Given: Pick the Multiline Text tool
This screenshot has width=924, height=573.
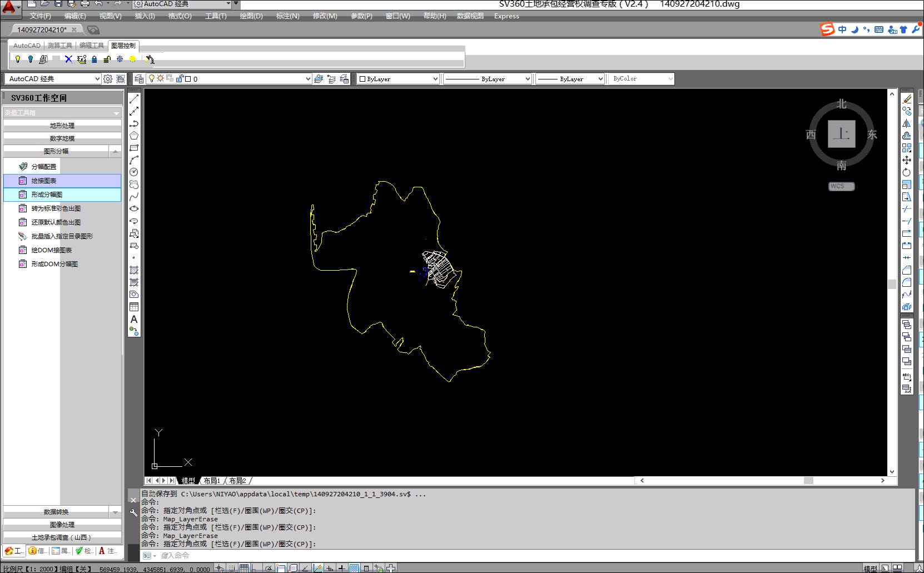Looking at the screenshot, I should point(134,320).
